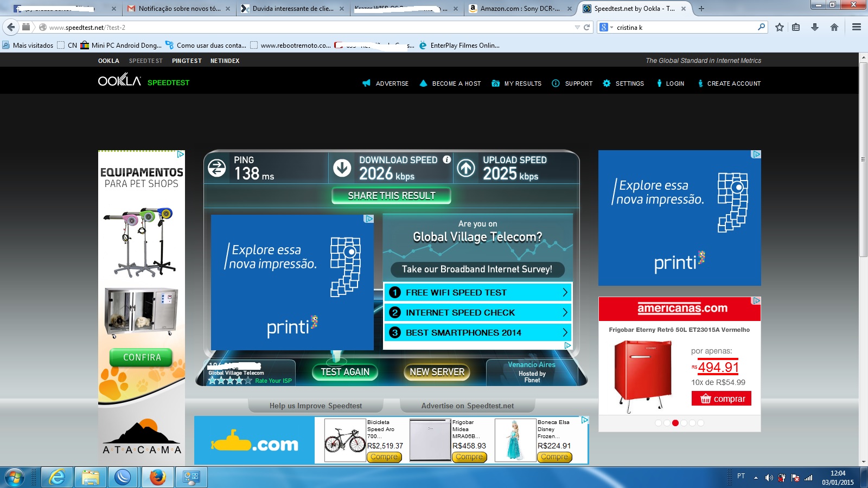Open Help us Improve Speedtest link
Viewport: 868px width, 488px height.
point(316,406)
